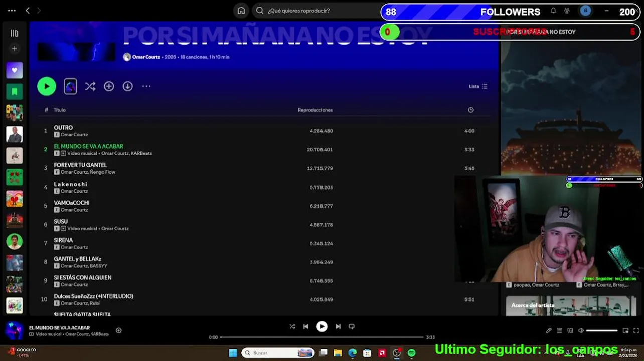Download the album arrow icon

[128, 86]
